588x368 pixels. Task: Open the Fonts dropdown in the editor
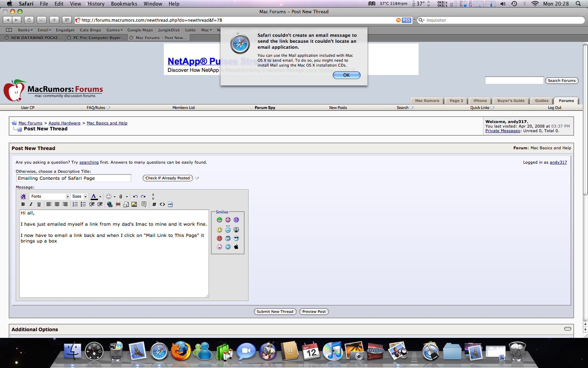click(x=50, y=197)
